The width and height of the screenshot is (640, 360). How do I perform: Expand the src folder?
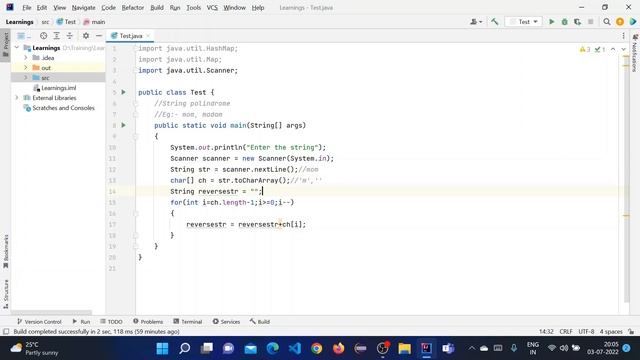point(26,78)
